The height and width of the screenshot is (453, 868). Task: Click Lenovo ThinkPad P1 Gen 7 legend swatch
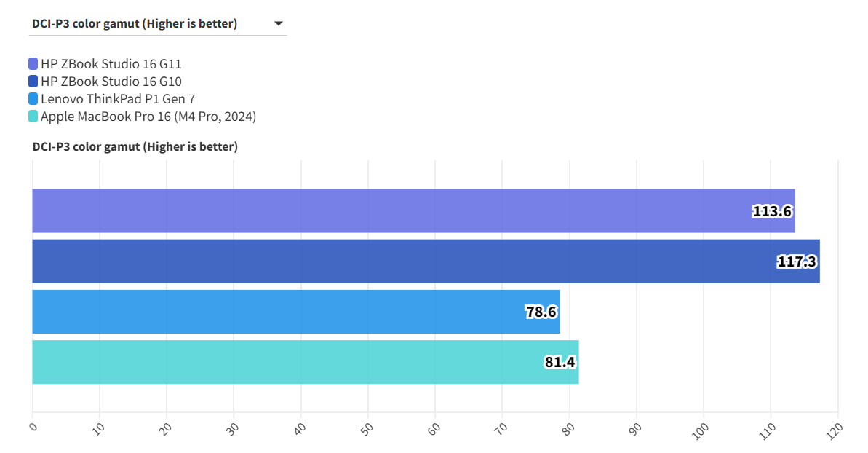(x=33, y=99)
